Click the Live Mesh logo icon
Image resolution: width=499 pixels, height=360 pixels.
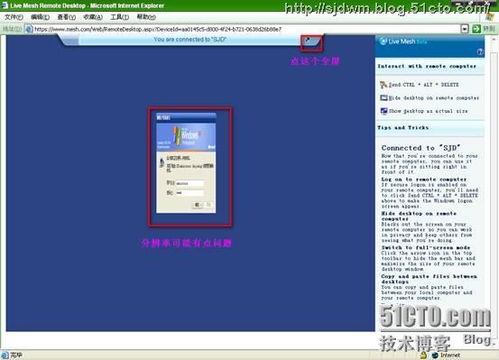click(383, 41)
